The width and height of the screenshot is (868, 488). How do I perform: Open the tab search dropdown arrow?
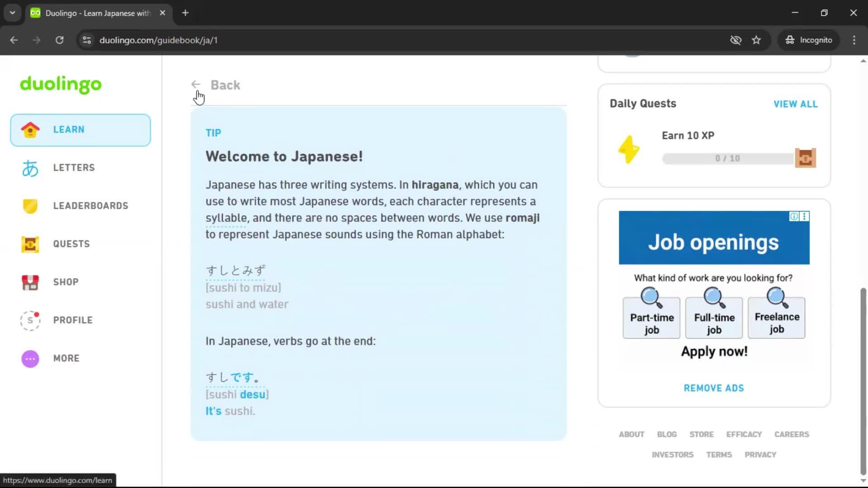pos(13,13)
